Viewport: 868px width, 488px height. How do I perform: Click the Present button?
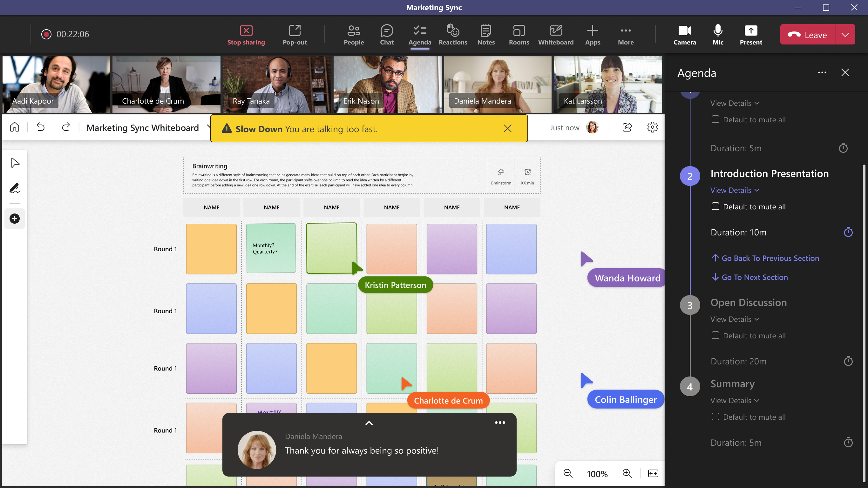coord(751,35)
